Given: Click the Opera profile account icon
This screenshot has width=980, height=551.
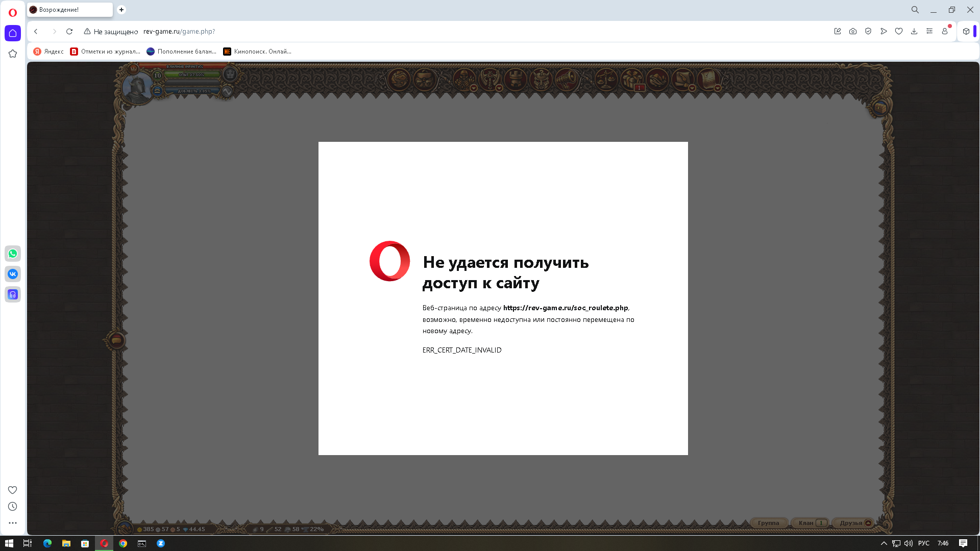Looking at the screenshot, I should (945, 31).
